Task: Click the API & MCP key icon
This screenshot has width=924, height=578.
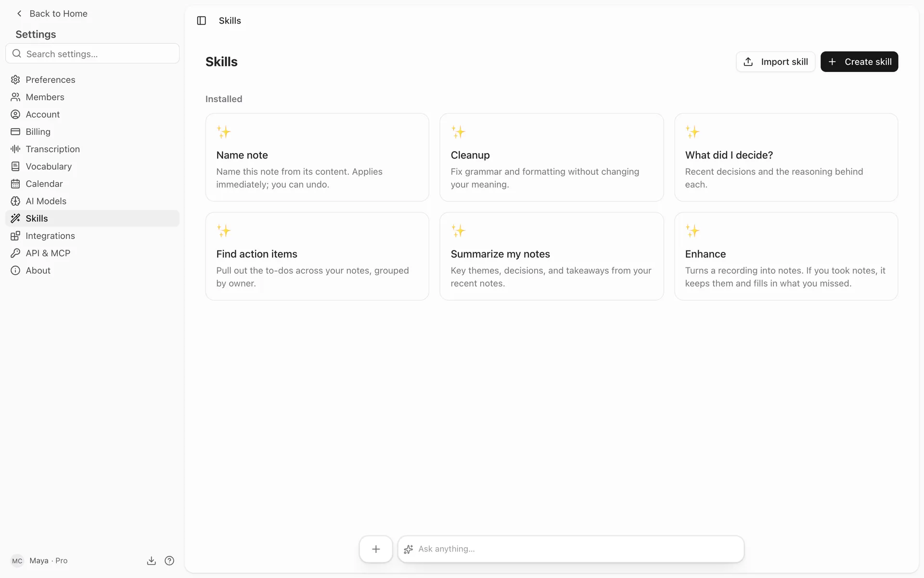Action: tap(15, 253)
